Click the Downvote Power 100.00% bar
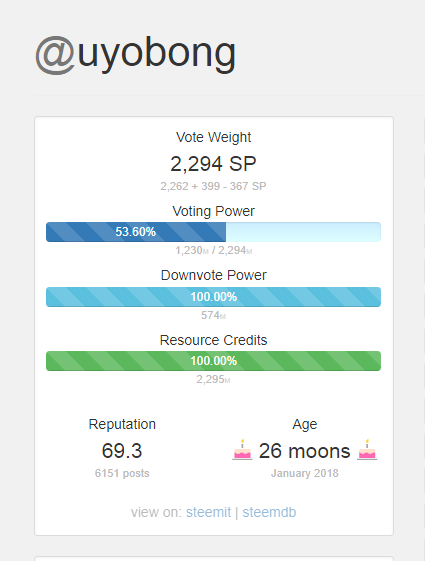 click(x=213, y=297)
